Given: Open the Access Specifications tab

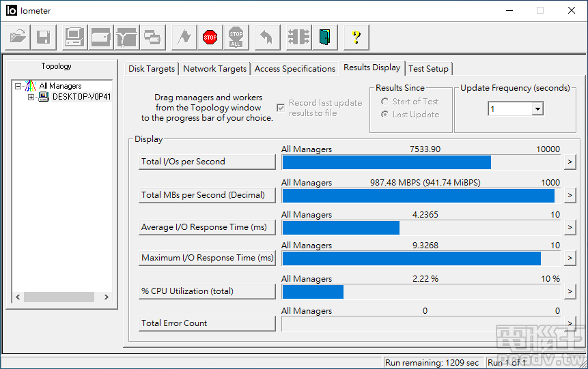Looking at the screenshot, I should pyautogui.click(x=295, y=69).
